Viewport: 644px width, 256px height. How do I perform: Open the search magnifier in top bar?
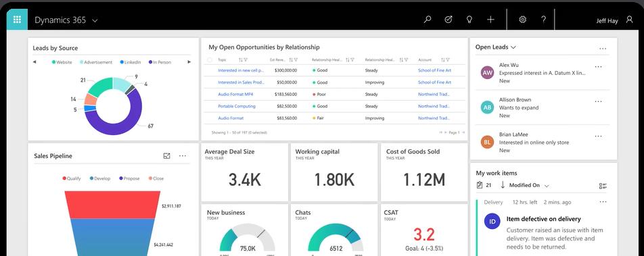point(428,20)
